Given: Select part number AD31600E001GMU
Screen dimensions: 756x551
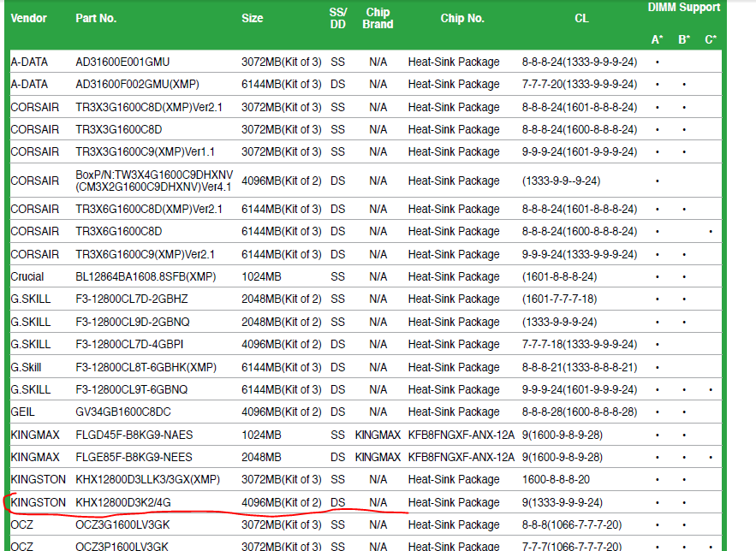Looking at the screenshot, I should [x=122, y=62].
